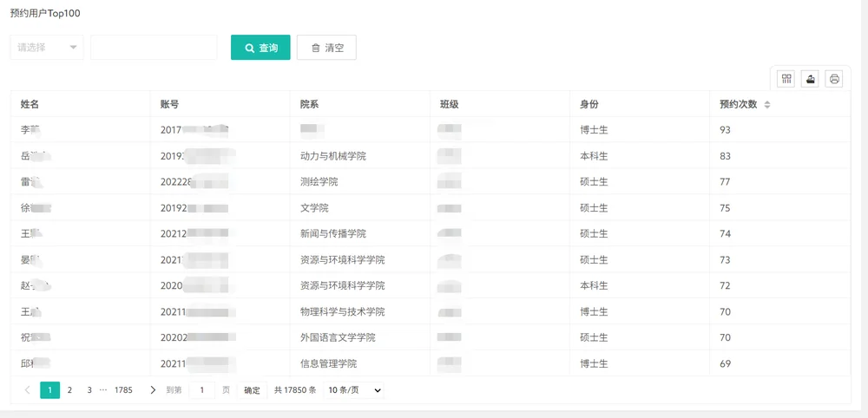This screenshot has height=418, width=868.
Task: Click 本科生 in the 83 count row
Action: pos(594,156)
